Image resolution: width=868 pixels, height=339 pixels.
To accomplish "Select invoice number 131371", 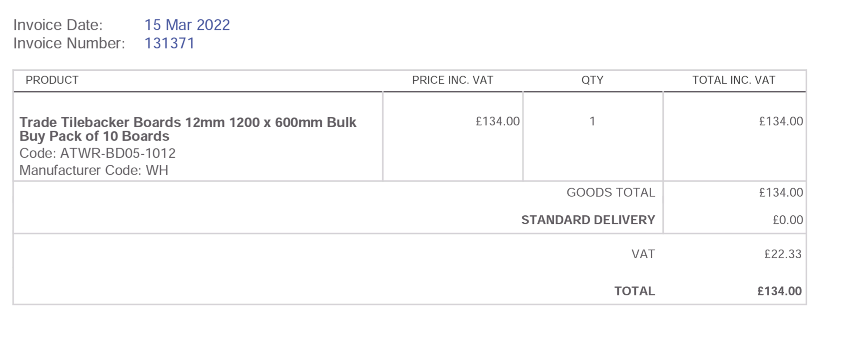I will [x=169, y=43].
